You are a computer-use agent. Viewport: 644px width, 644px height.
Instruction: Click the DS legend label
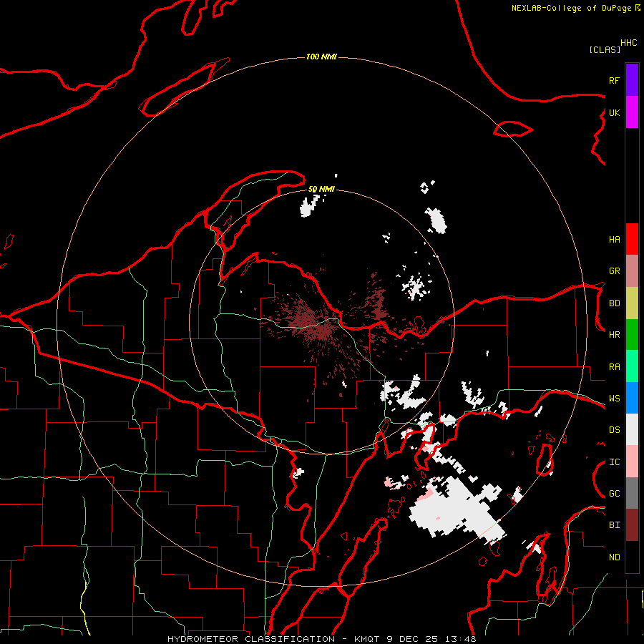pyautogui.click(x=614, y=430)
